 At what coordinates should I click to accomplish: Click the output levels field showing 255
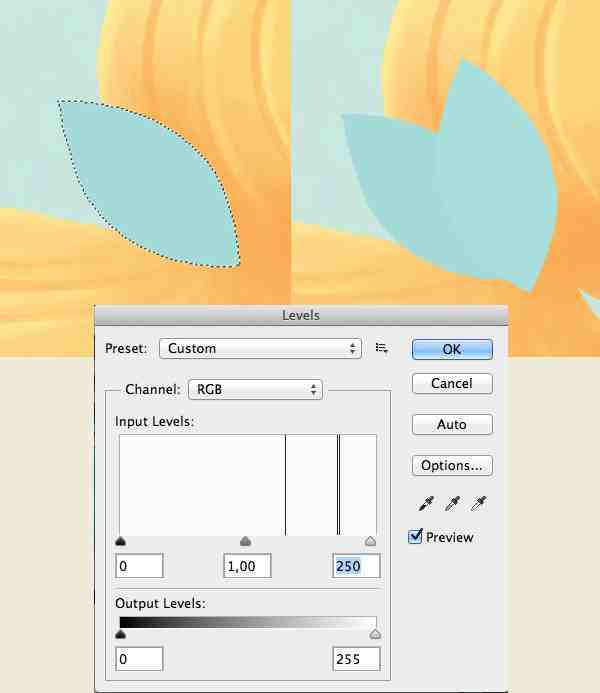(356, 659)
